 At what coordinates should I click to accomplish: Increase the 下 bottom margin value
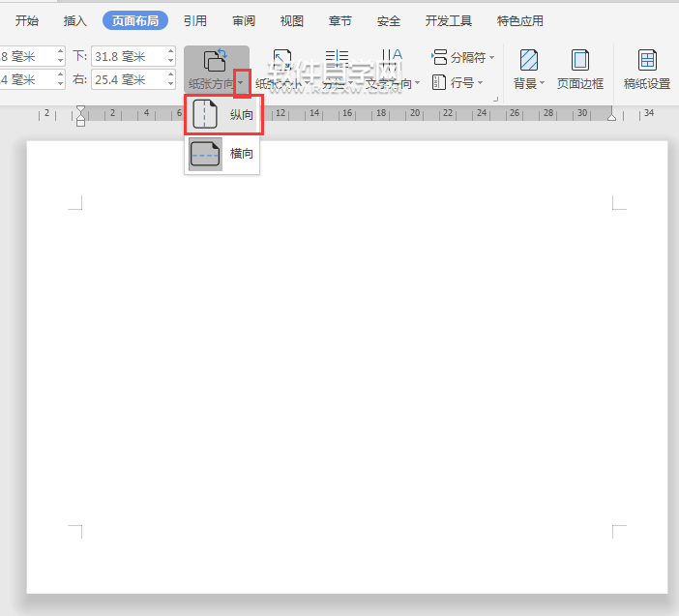coord(170,51)
